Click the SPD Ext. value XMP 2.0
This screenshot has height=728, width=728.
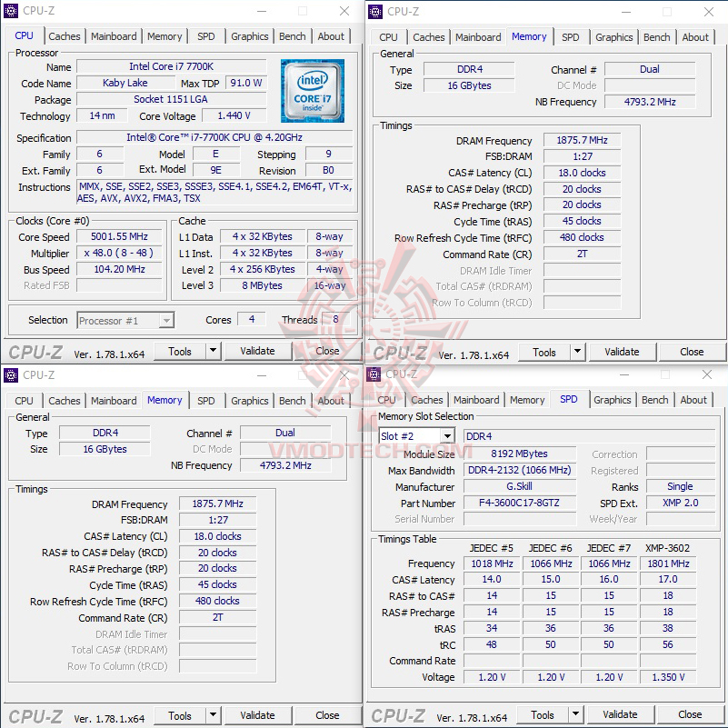(680, 503)
